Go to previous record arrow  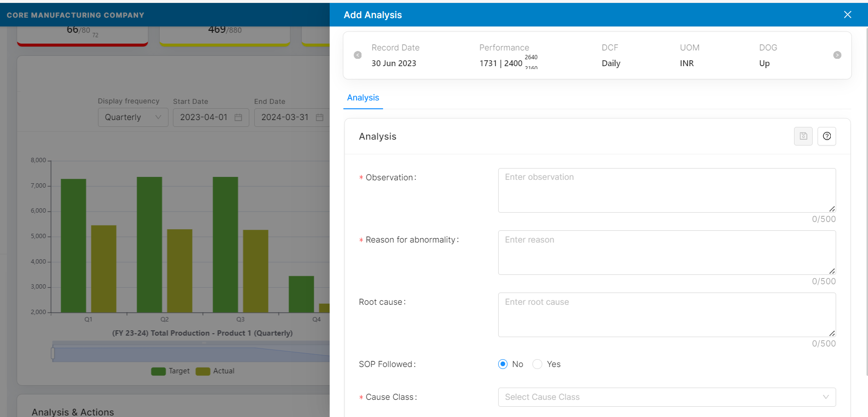click(358, 55)
